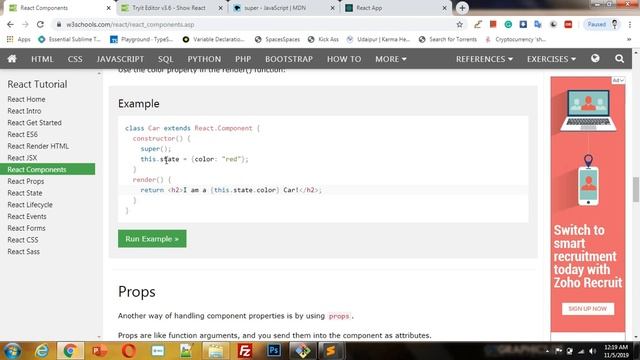Open React Props in the sidebar

coord(25,181)
